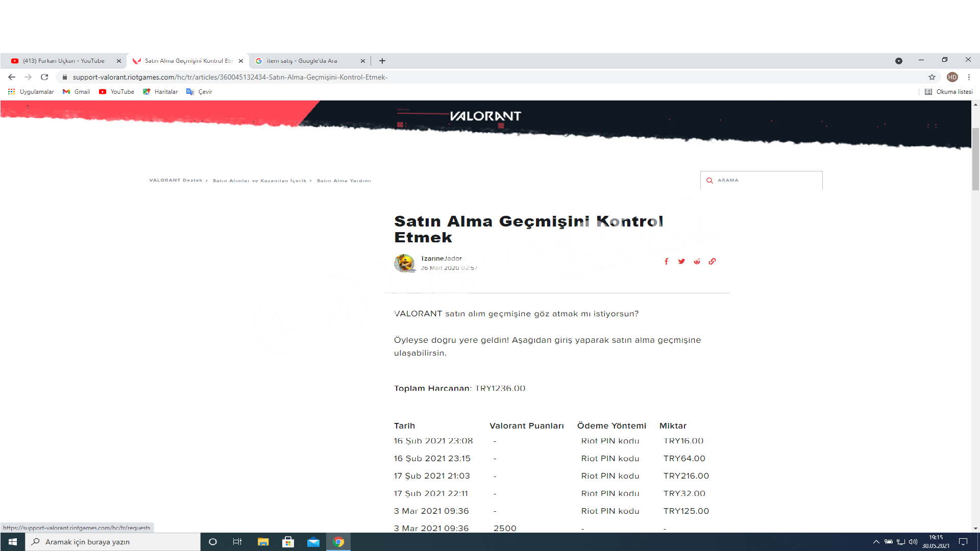Image resolution: width=980 pixels, height=551 pixels.
Task: Open the Uygulamalar apps shortcut
Action: point(31,92)
